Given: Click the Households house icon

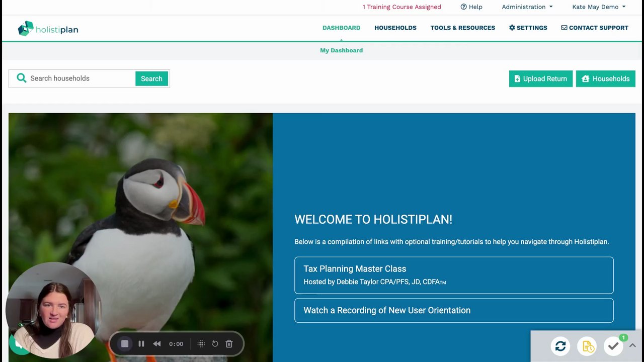Looking at the screenshot, I should [585, 79].
